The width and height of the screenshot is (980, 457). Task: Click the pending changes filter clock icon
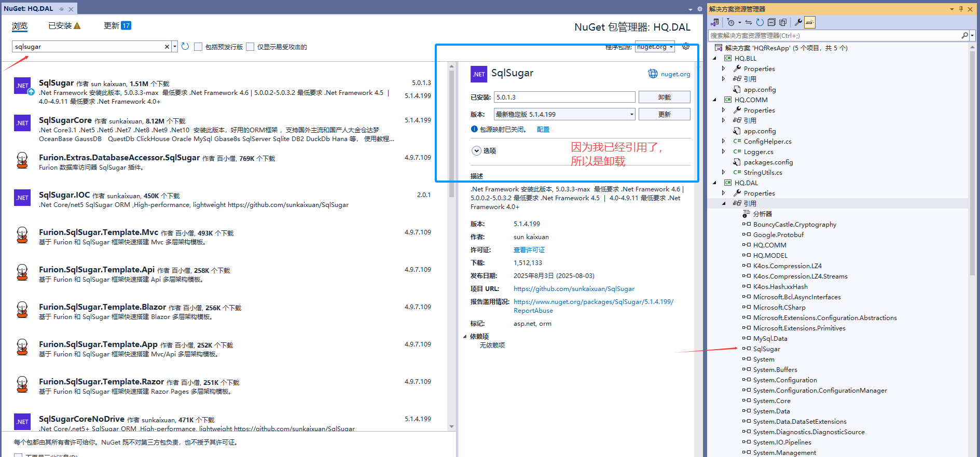pos(730,22)
